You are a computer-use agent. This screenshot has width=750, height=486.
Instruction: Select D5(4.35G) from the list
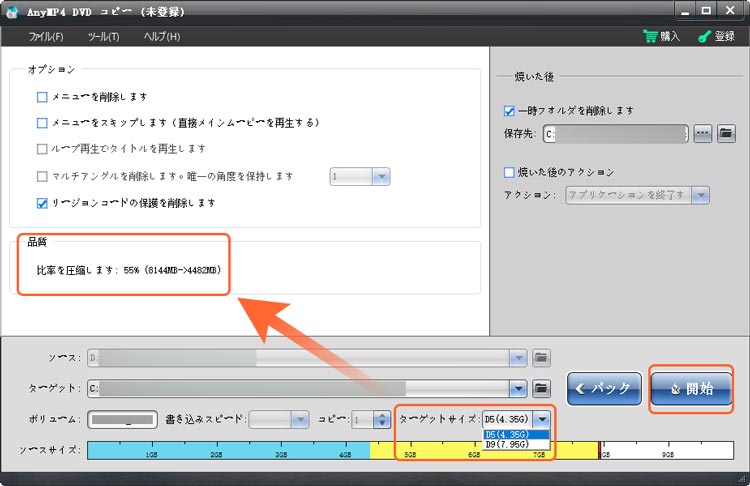(516, 434)
